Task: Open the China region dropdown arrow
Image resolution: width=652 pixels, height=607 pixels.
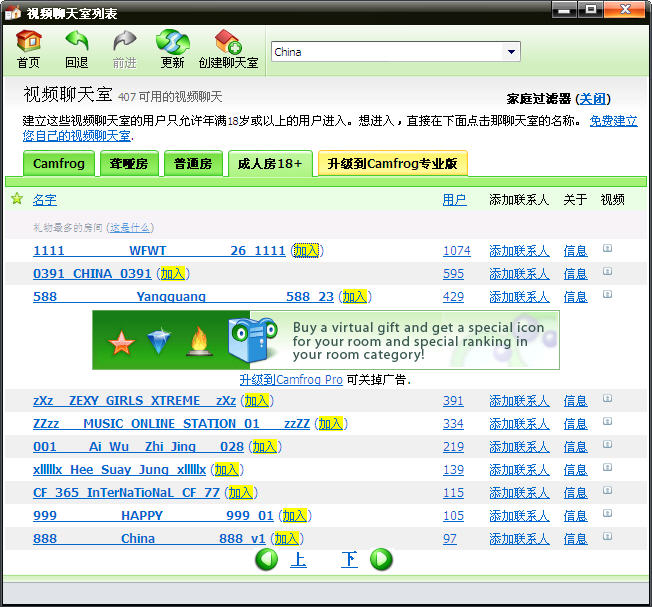Action: (511, 52)
